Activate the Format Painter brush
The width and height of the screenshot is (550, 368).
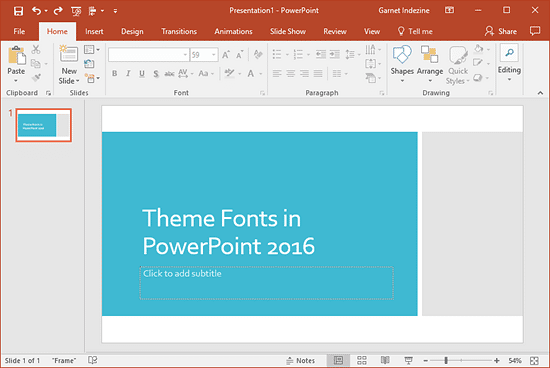[x=36, y=78]
